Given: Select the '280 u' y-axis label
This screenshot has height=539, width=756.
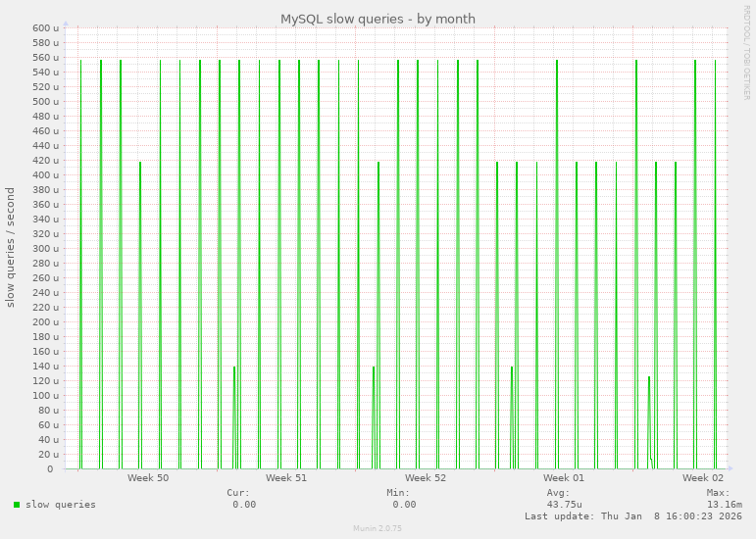Looking at the screenshot, I should (x=46, y=263).
